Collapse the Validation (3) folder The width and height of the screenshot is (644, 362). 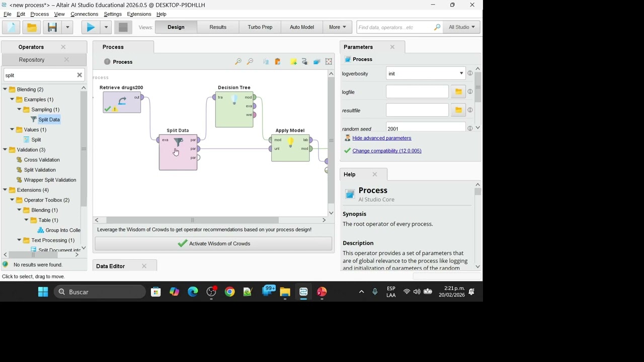pos(5,150)
